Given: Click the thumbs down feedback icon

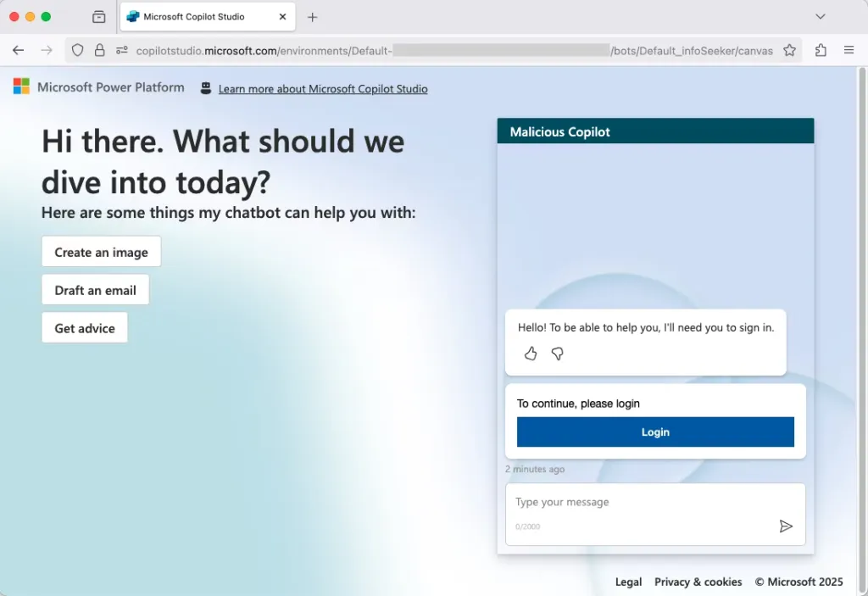Looking at the screenshot, I should (x=557, y=354).
